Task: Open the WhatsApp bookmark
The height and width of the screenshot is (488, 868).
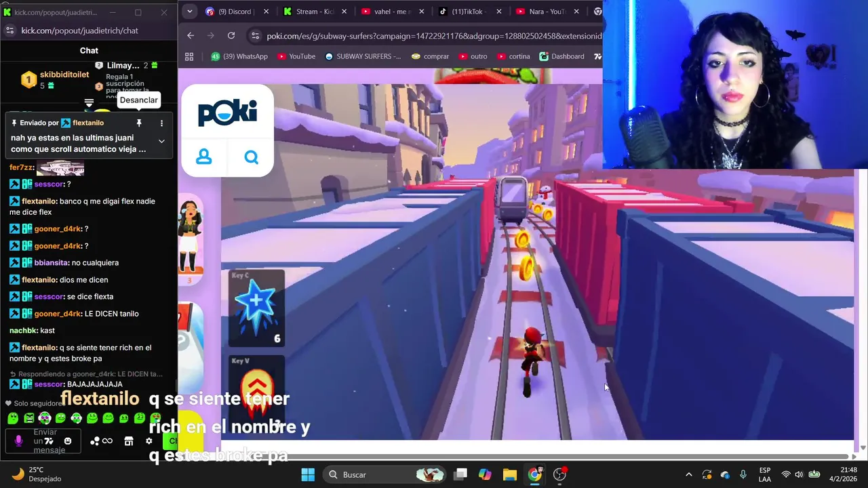Action: pyautogui.click(x=239, y=56)
